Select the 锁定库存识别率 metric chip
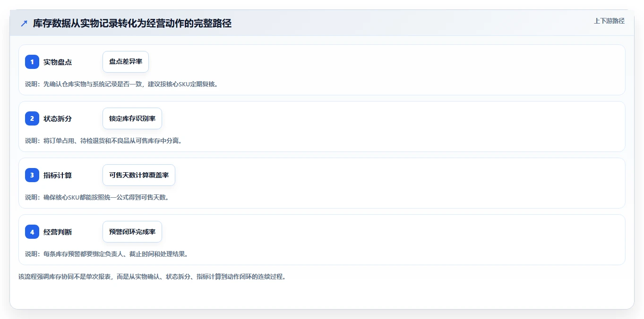This screenshot has height=319, width=644. (x=132, y=118)
